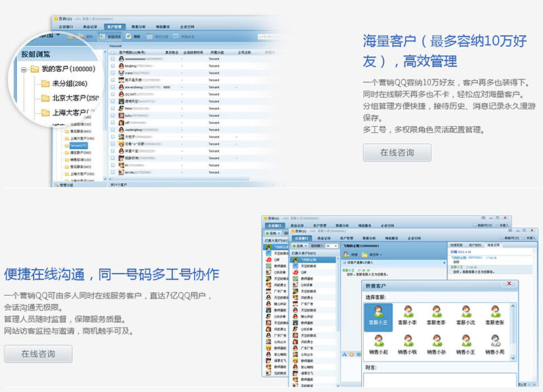543x392 pixels.
Task: Click the 所属分组 column header
Action: tap(217, 53)
